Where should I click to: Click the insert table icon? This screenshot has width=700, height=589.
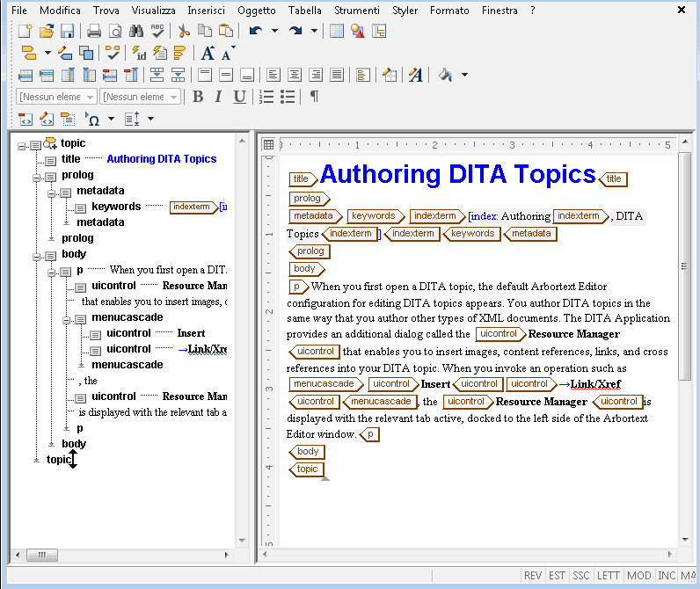[x=337, y=31]
